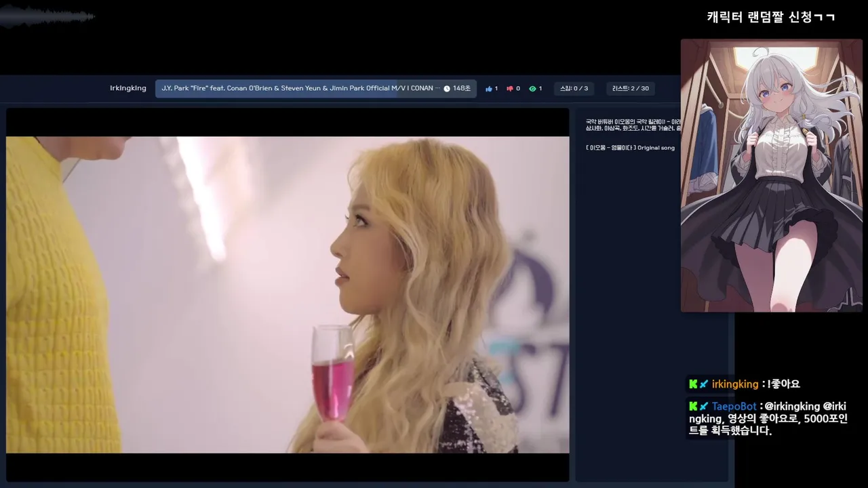868x488 pixels.
Task: Click the thumbs-up like icon
Action: (488, 89)
